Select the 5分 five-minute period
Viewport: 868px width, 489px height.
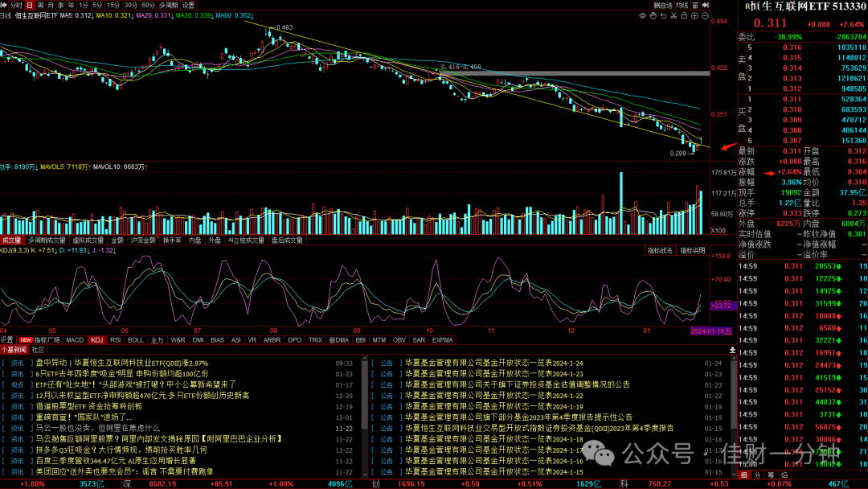coord(97,5)
